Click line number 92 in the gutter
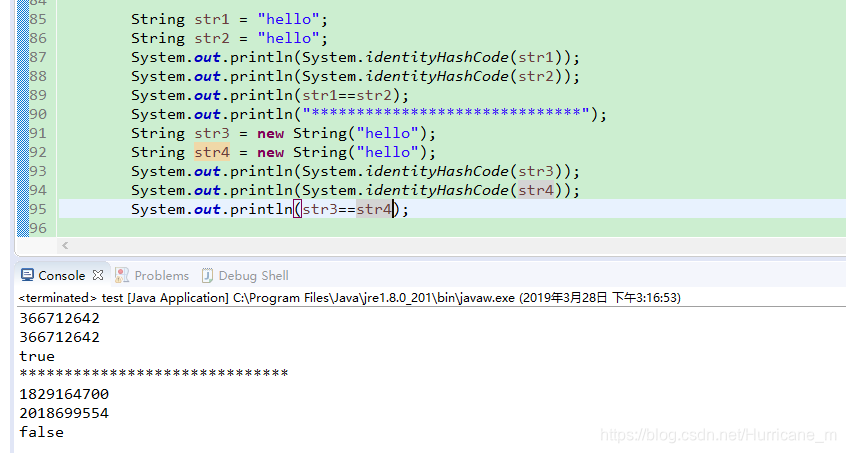The height and width of the screenshot is (453, 846). [38, 152]
